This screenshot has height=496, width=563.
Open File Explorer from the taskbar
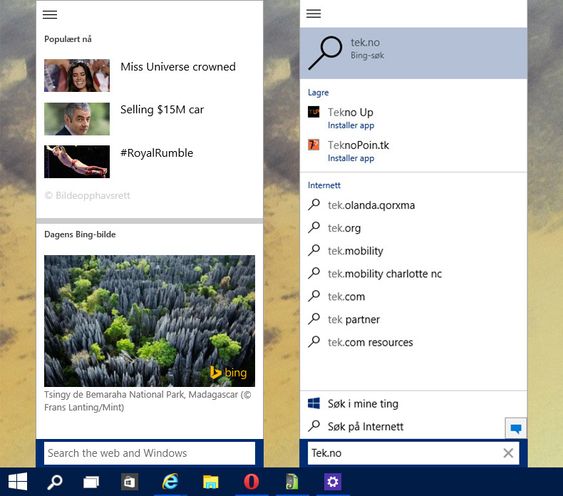pyautogui.click(x=211, y=482)
